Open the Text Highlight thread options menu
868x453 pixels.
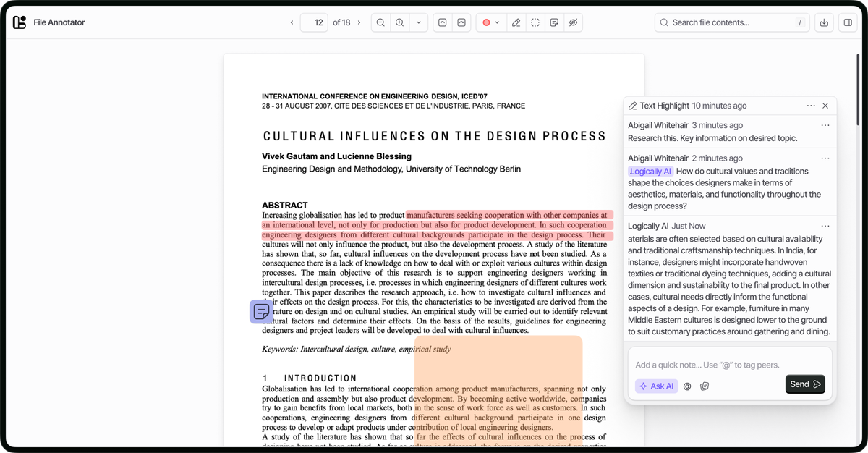point(811,105)
